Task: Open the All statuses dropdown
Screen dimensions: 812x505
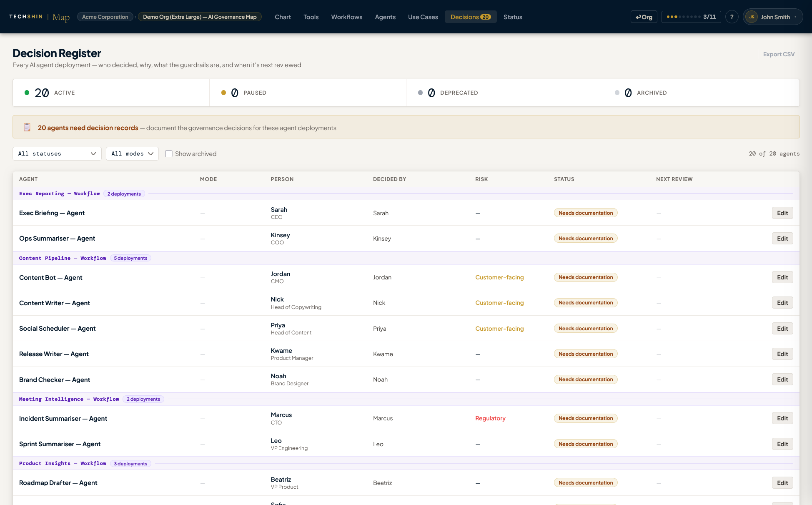Action: 57,153
